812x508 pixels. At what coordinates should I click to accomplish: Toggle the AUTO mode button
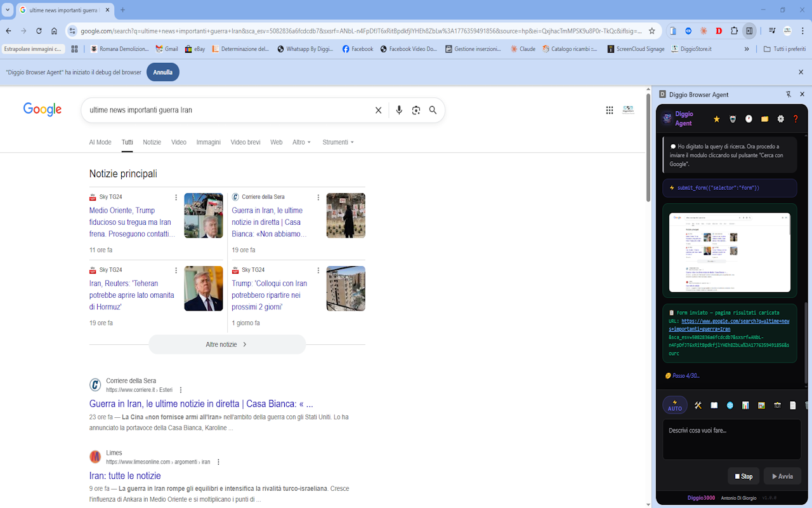click(675, 405)
